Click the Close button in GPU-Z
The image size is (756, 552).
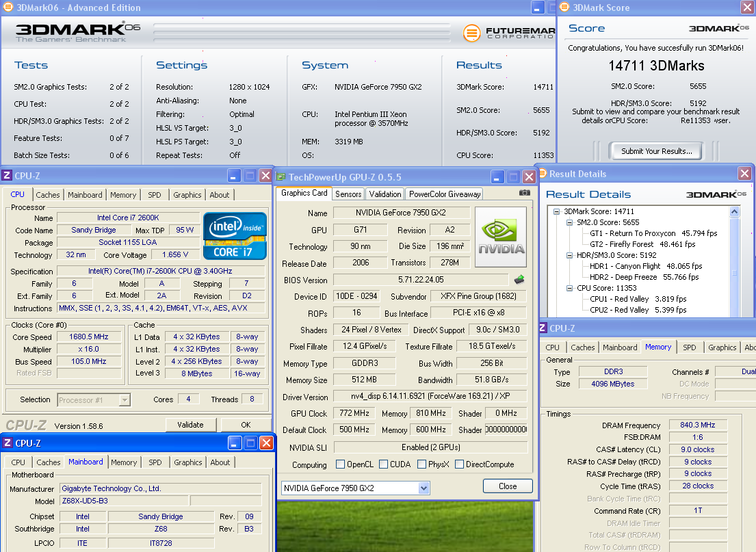point(508,486)
